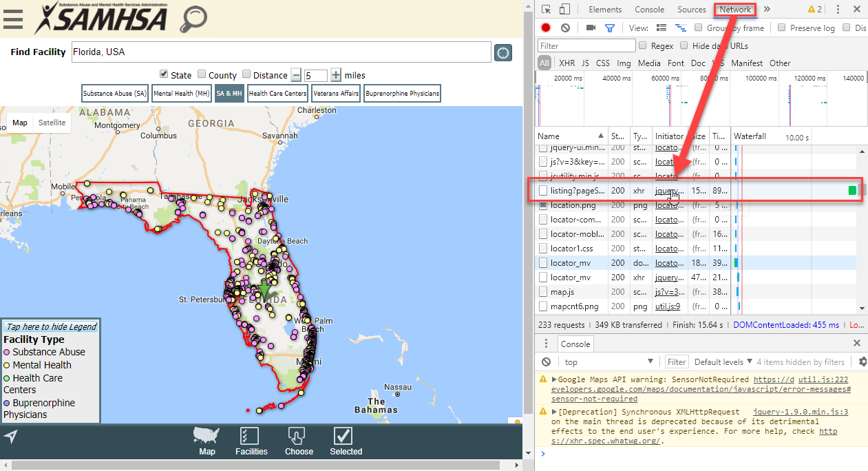Filter requests by CSS type
Image resolution: width=868 pixels, height=471 pixels.
[603, 63]
